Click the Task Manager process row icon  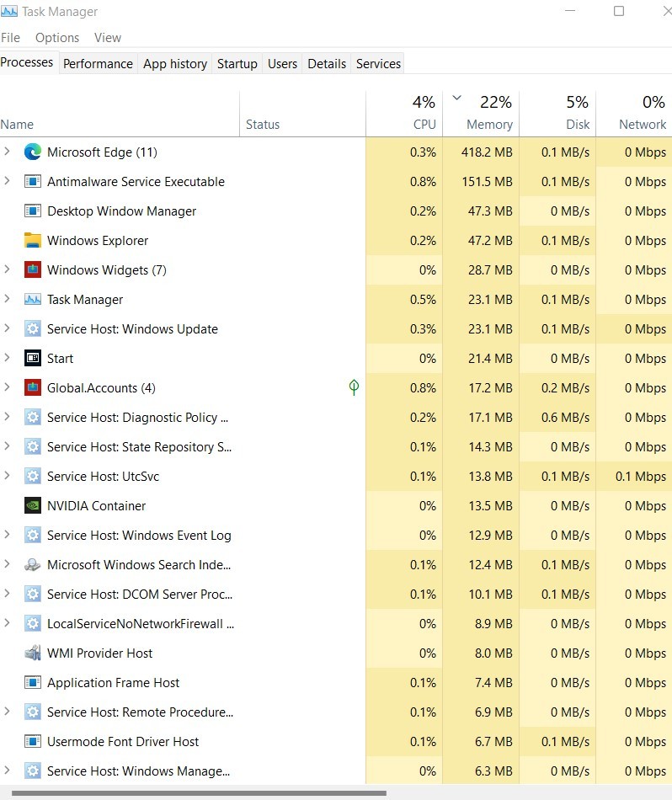pos(33,300)
